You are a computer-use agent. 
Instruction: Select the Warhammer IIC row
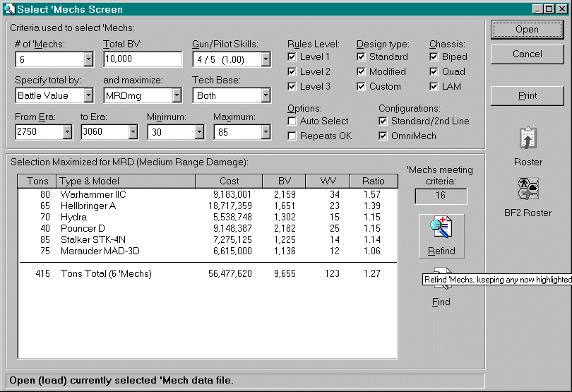(x=208, y=194)
